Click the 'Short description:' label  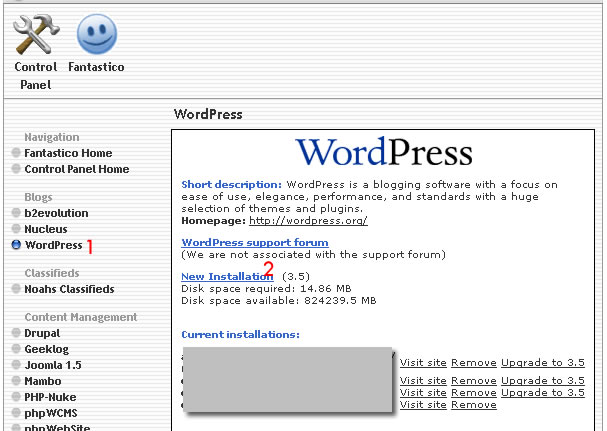[231, 185]
